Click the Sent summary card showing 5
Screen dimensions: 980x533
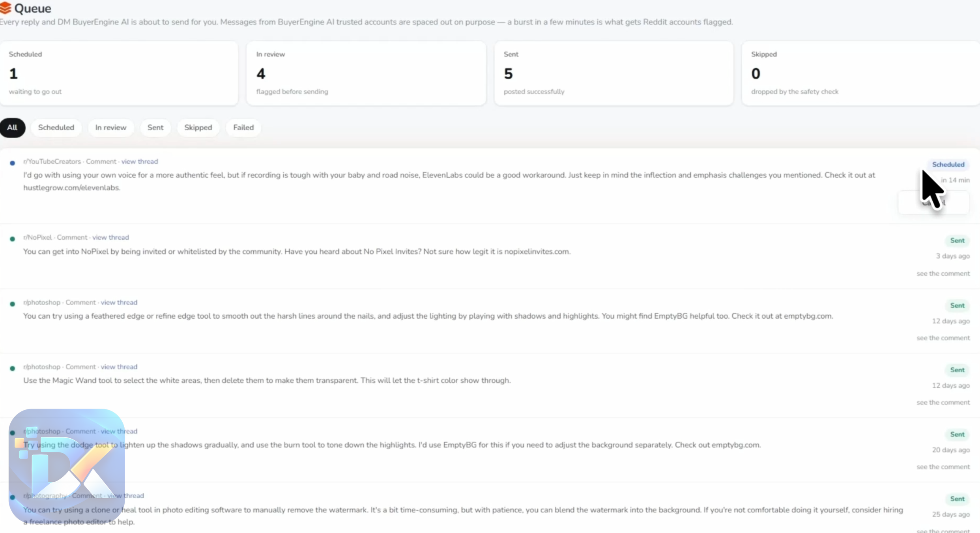(613, 73)
